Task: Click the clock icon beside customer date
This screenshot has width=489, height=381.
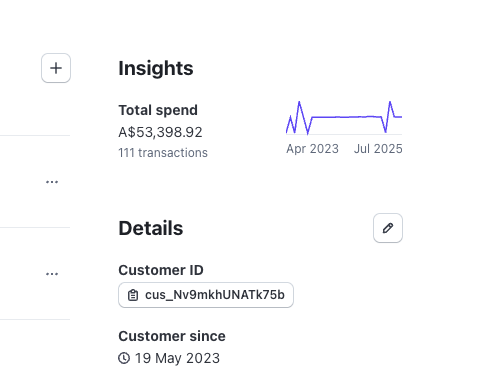Action: 124,358
